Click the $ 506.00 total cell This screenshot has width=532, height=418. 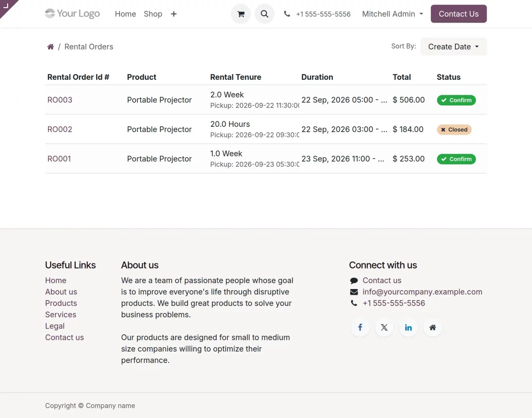(409, 100)
